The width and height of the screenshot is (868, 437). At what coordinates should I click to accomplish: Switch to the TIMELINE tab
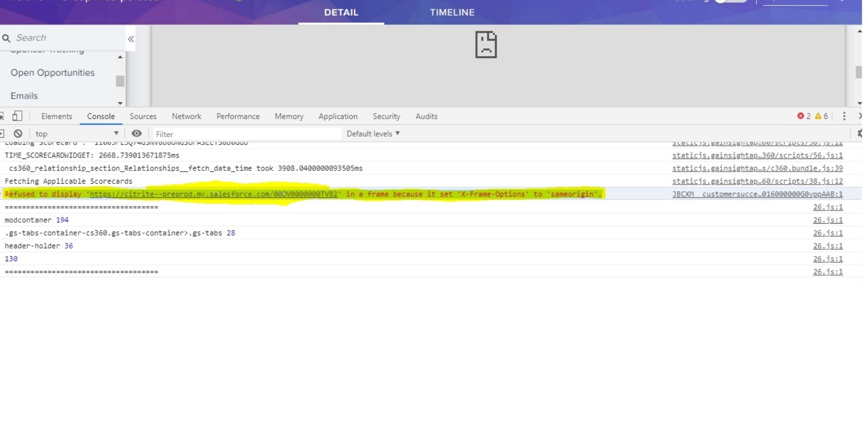coord(452,12)
